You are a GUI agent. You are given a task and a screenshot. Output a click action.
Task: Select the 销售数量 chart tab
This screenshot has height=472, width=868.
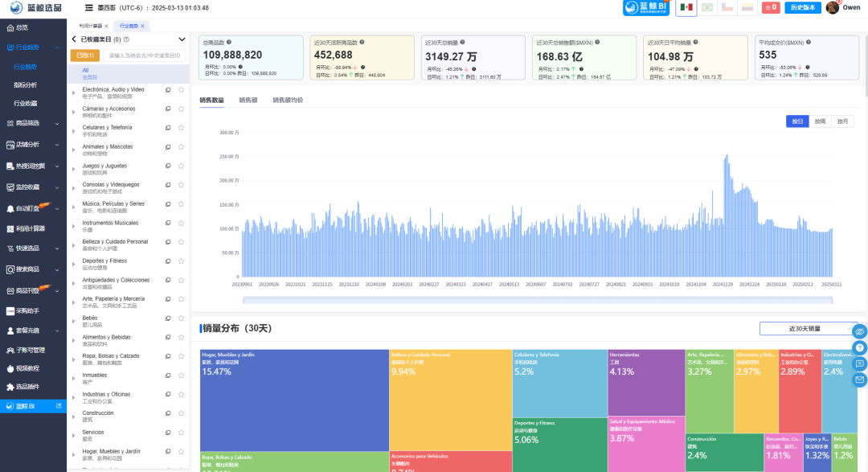[x=211, y=101]
